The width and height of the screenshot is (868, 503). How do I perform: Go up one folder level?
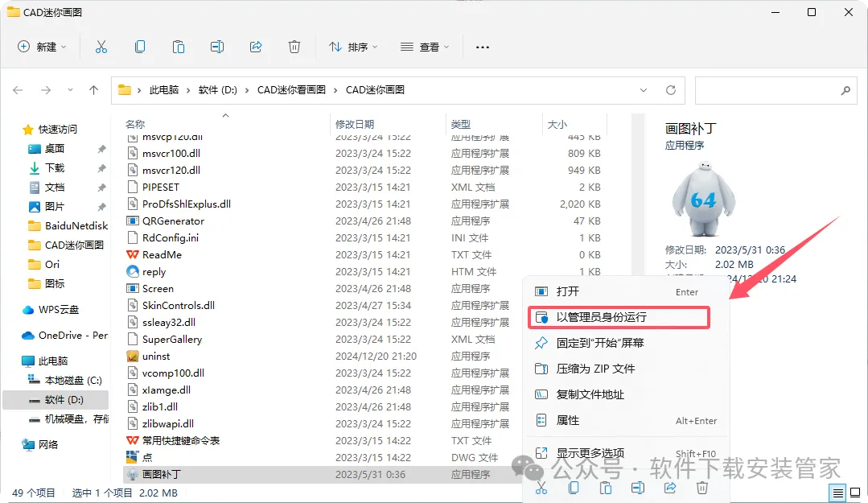93,90
